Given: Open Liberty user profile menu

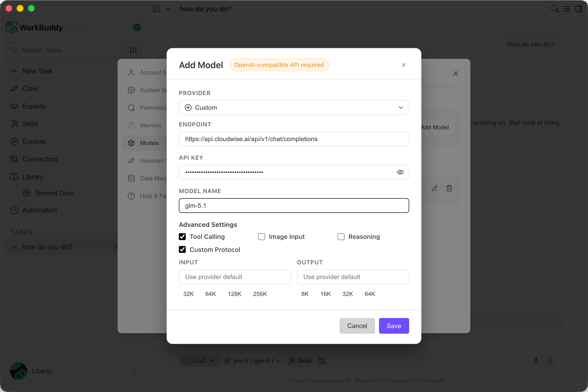Looking at the screenshot, I should tap(73, 371).
